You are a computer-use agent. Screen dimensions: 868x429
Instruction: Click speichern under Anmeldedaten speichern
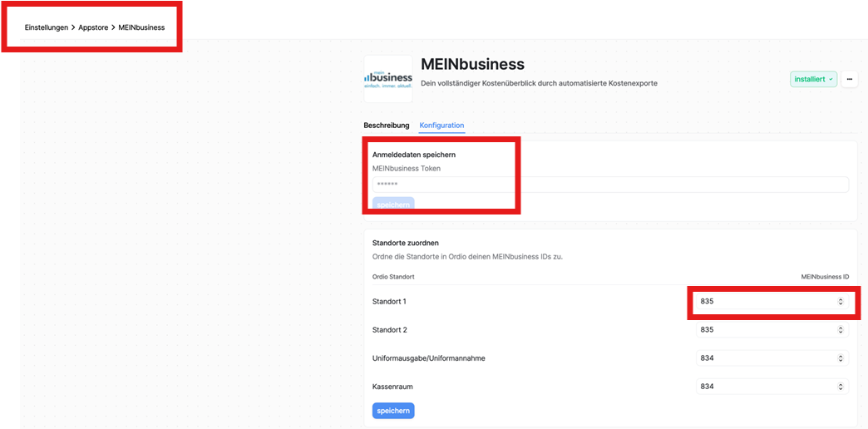pos(393,205)
